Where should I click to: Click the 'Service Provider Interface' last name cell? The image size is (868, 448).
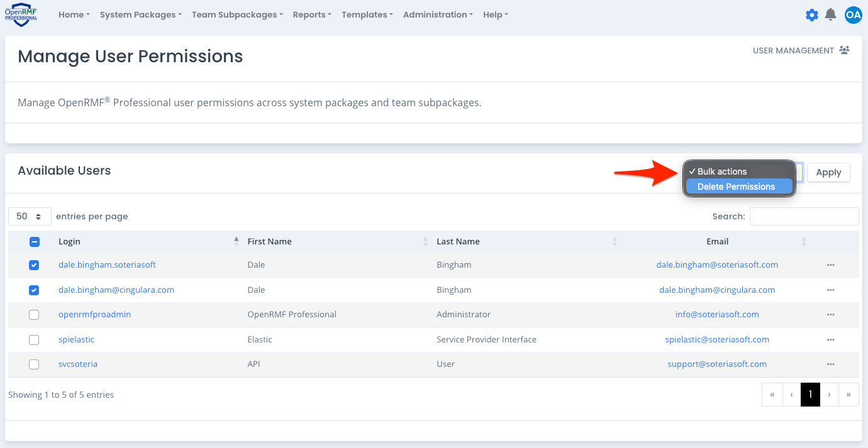pyautogui.click(x=486, y=340)
